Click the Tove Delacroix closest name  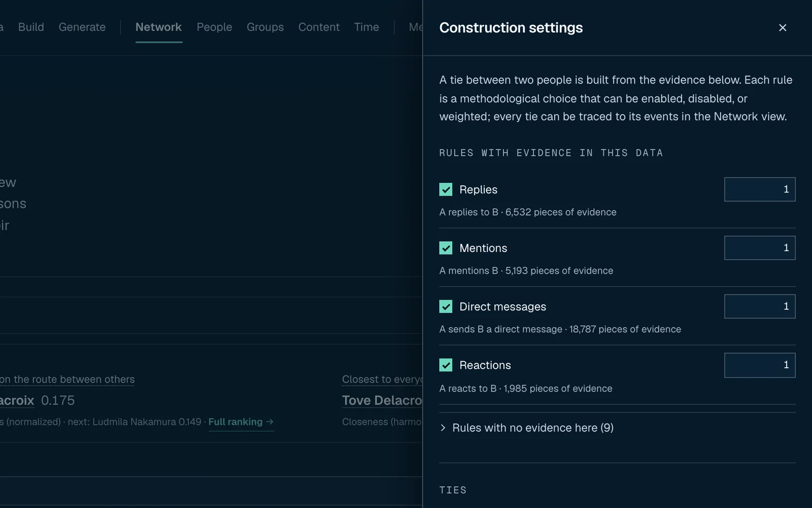click(x=382, y=400)
